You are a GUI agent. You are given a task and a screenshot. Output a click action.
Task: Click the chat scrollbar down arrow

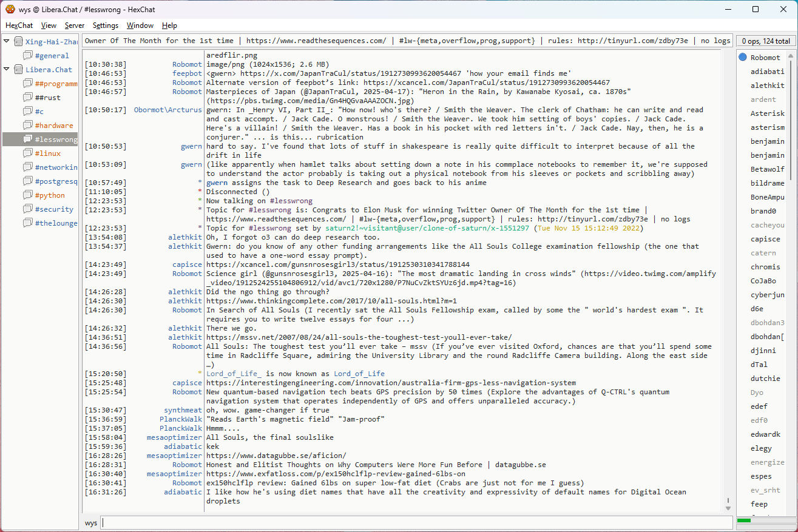728,508
